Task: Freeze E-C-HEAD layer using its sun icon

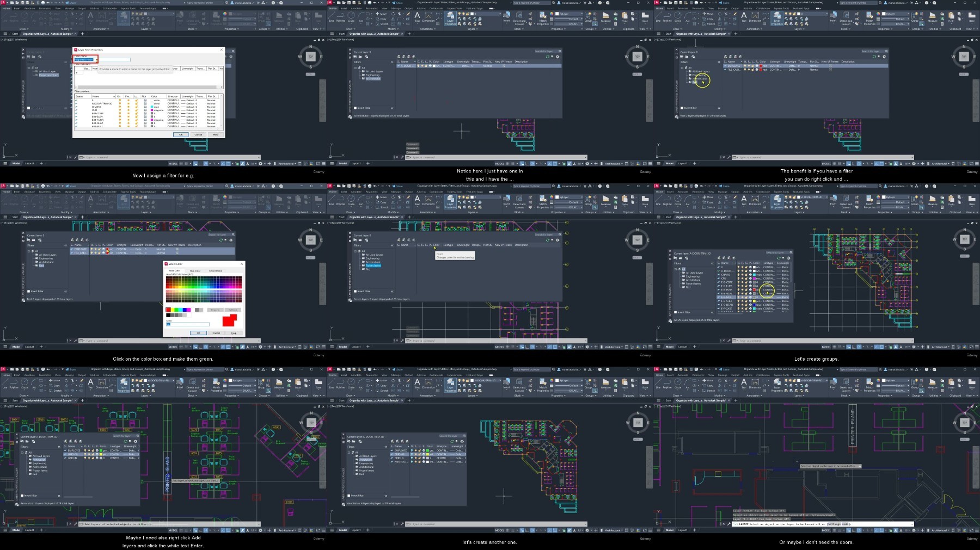Action: point(742,305)
